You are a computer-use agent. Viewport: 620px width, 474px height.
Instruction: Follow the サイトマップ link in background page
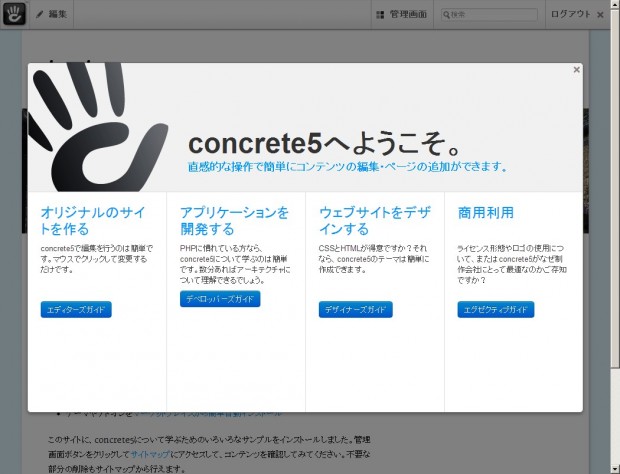tap(150, 454)
